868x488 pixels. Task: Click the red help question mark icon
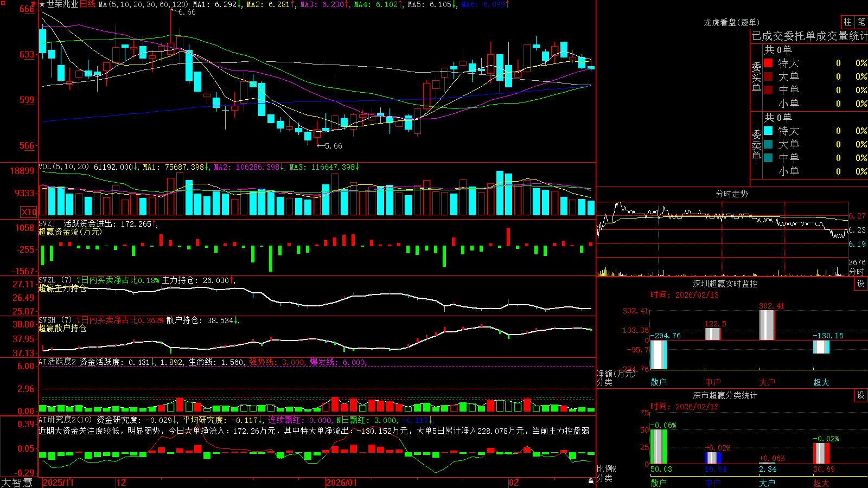(x=33, y=4)
